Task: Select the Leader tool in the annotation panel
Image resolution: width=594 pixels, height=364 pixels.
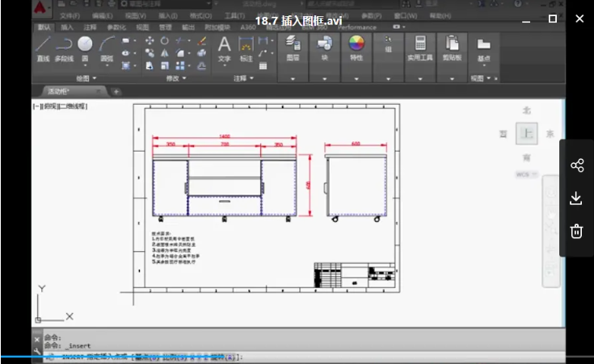Action: click(x=263, y=53)
